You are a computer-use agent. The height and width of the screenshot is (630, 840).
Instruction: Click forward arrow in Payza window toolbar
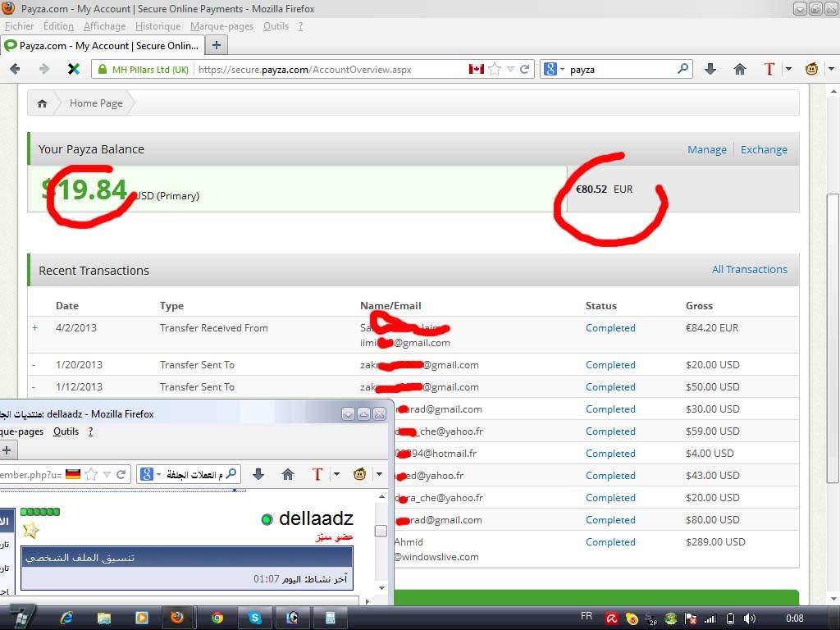pos(44,69)
